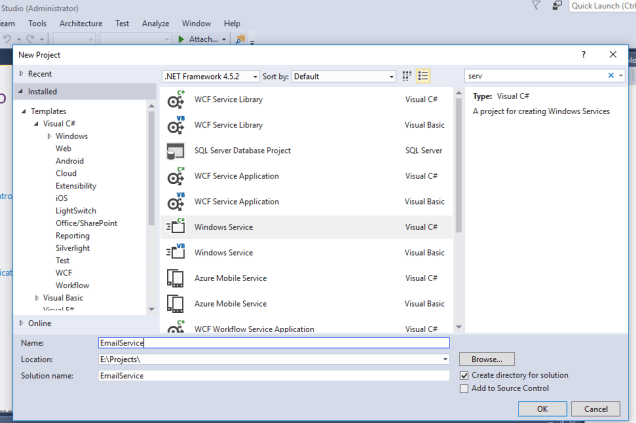Uncheck Create directory for solution
The height and width of the screenshot is (423, 636).
[465, 375]
